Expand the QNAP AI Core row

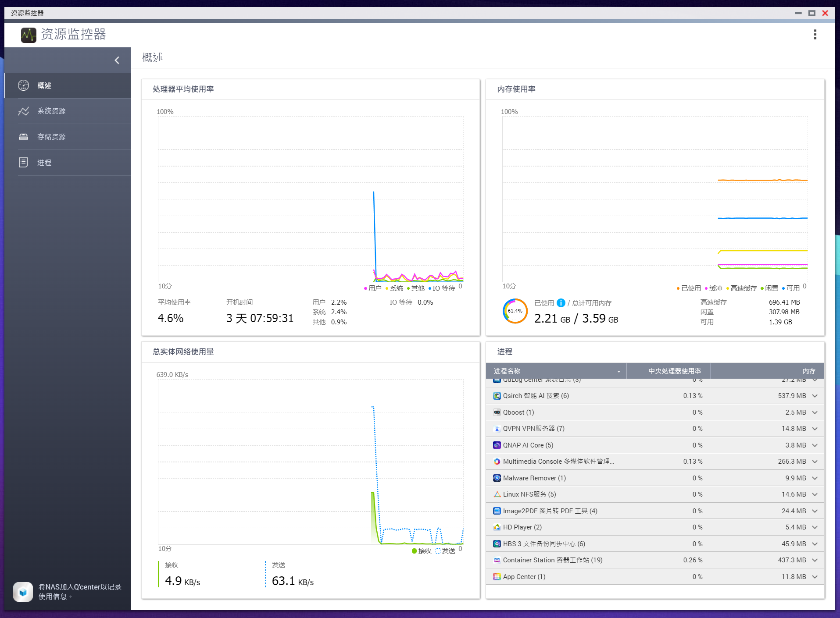click(x=815, y=445)
